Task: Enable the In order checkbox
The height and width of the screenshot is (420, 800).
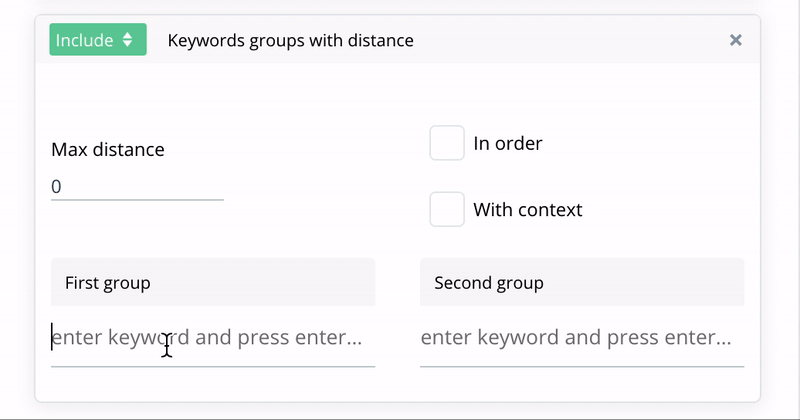Action: click(x=447, y=143)
